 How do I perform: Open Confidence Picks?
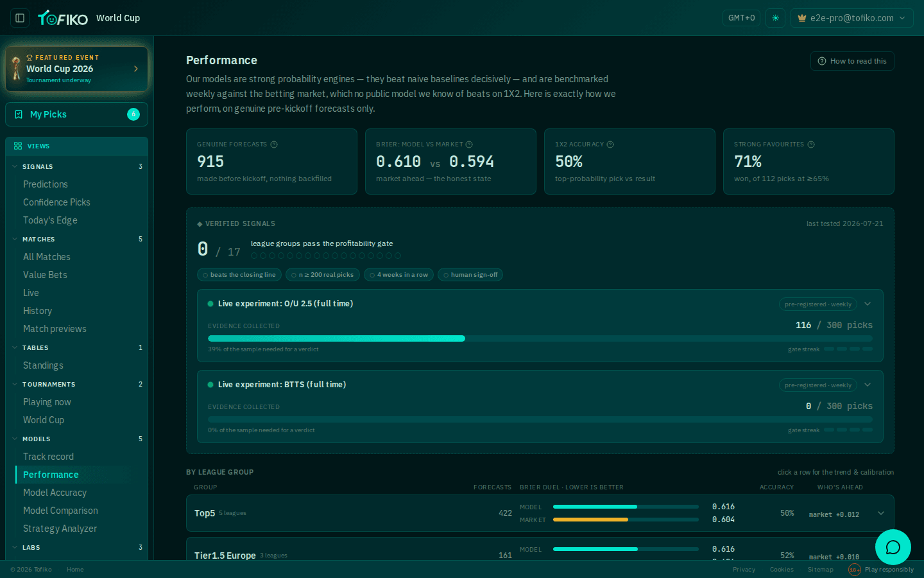coord(56,202)
